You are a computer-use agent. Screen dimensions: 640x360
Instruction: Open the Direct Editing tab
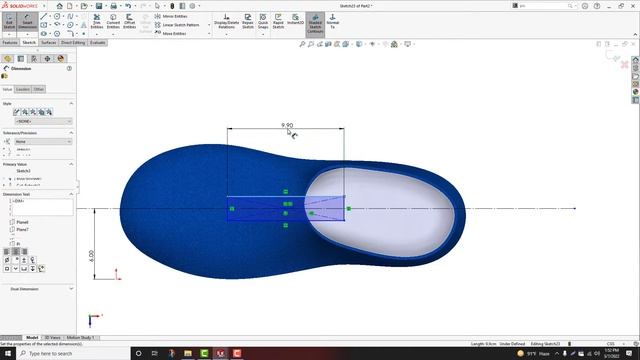pos(73,42)
